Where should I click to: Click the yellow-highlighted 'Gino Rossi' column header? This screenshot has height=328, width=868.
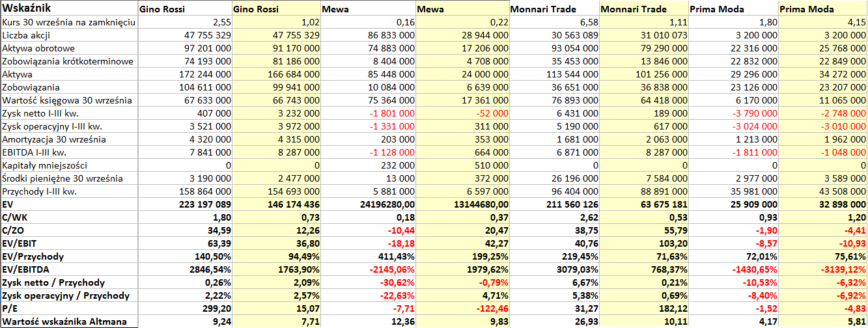click(277, 8)
